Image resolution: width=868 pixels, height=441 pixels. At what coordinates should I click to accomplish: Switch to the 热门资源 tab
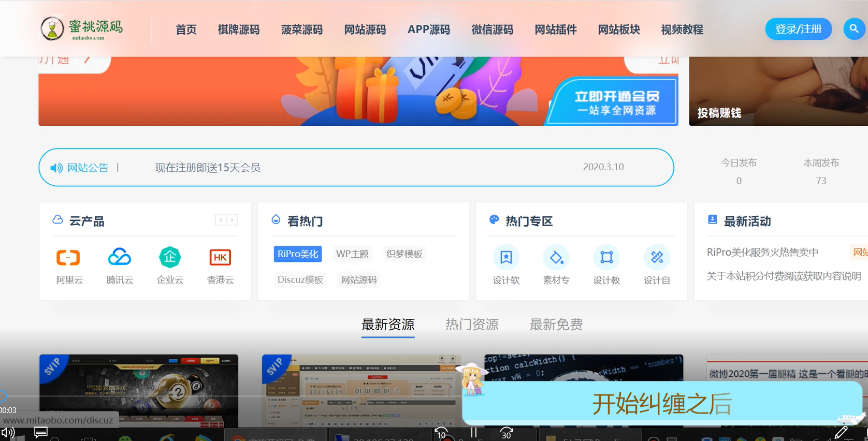pos(472,325)
